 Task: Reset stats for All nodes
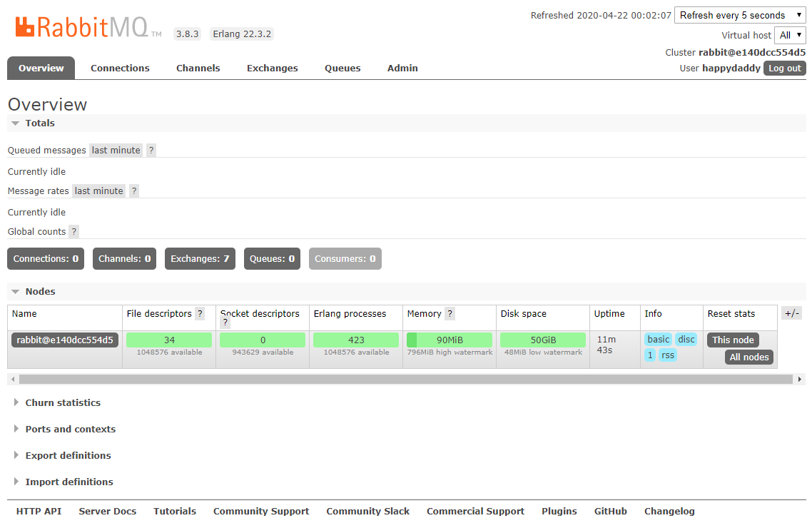click(749, 357)
